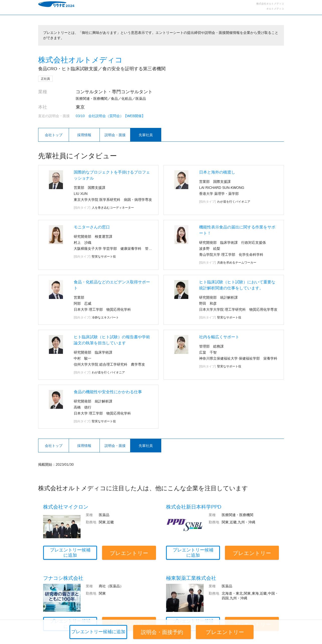The width and height of the screenshot is (322, 644).
Task: Open ヒト臨床試験 統計解析関連の仕事 interview link
Action: pos(237,285)
